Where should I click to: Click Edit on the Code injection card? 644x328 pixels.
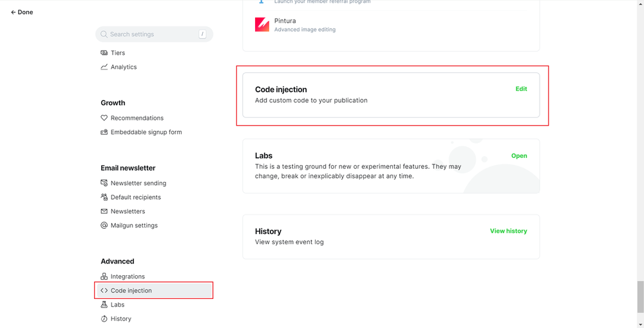coord(521,89)
